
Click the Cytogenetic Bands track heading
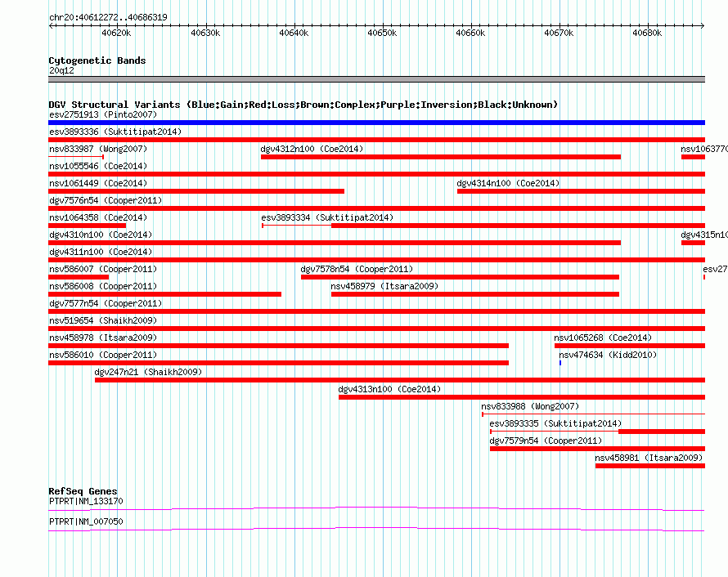click(x=97, y=60)
